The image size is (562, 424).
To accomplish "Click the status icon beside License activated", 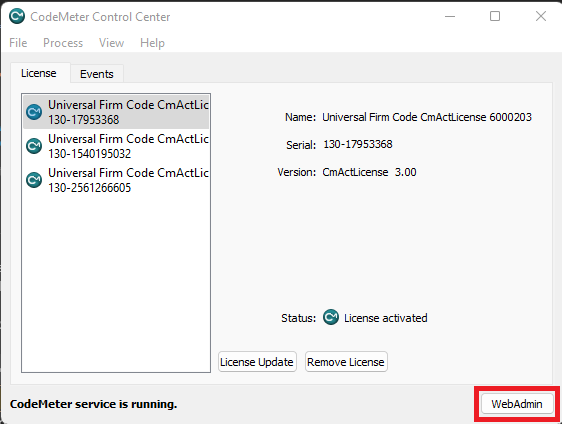I will tap(330, 317).
